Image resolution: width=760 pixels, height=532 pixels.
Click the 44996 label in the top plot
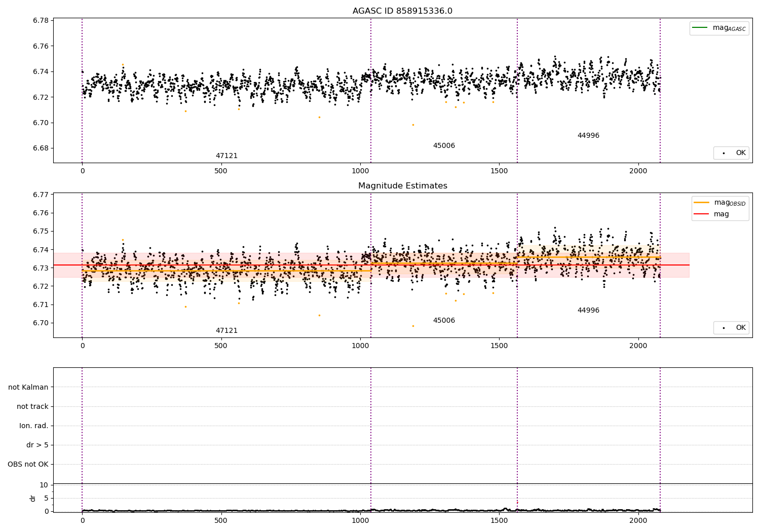pyautogui.click(x=588, y=136)
